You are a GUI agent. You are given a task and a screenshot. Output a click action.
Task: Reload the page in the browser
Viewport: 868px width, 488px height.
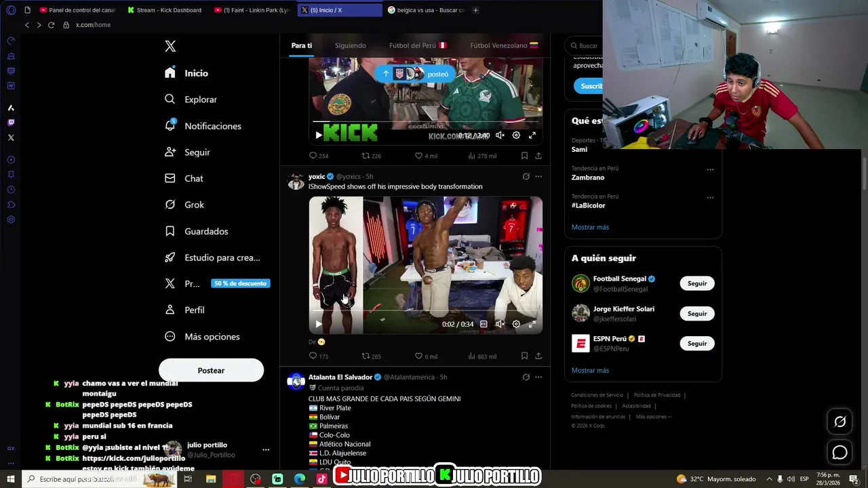click(x=51, y=25)
